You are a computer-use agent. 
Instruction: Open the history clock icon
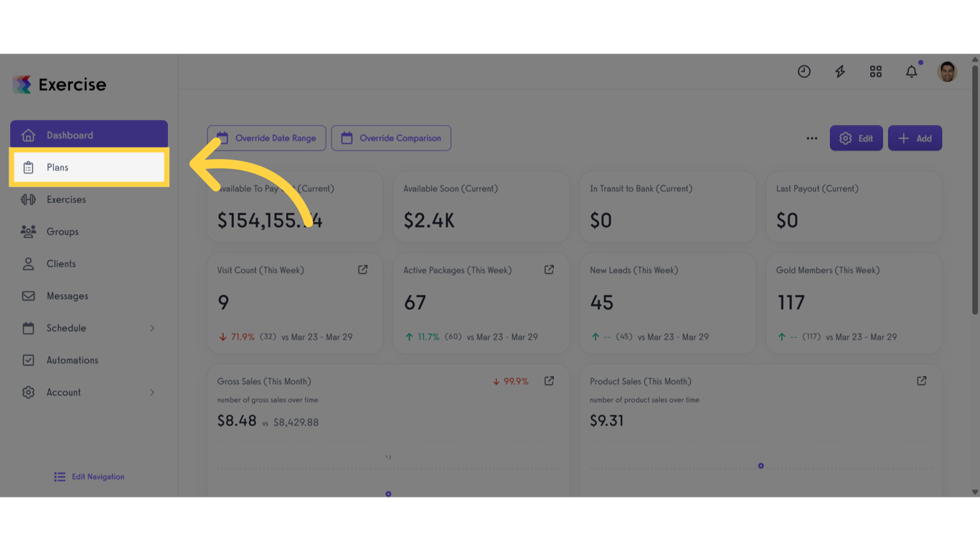(804, 72)
